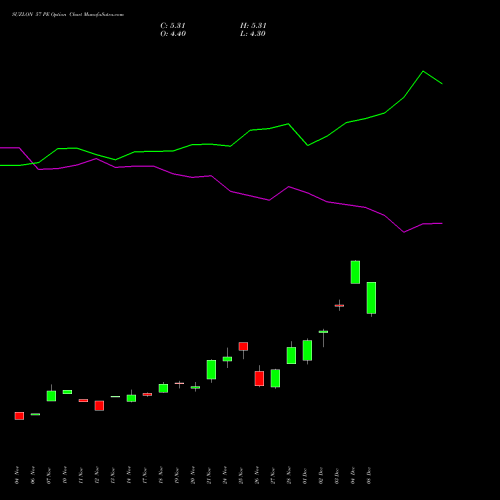Select the green candlestick above 21 Nov
Viewport: 500px width, 500px height.
211,370
